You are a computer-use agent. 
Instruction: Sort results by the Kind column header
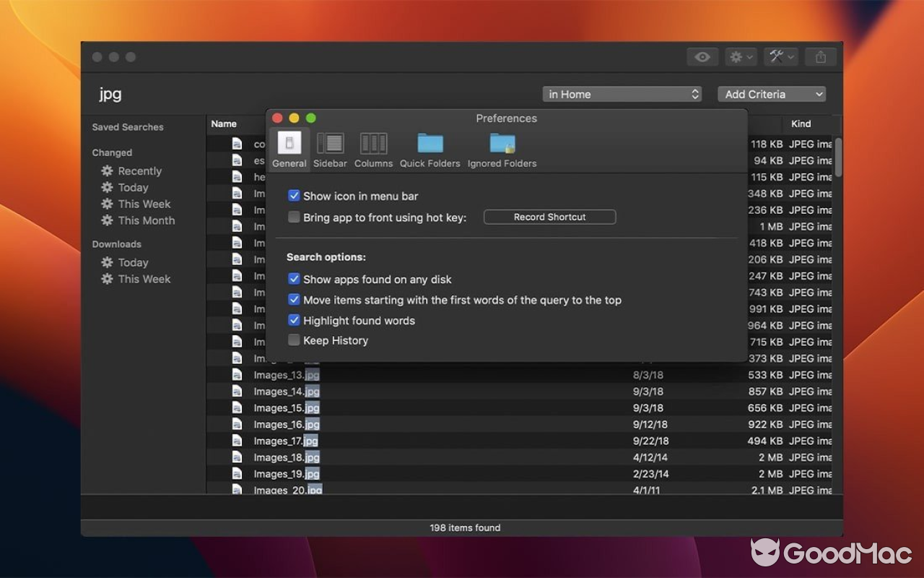[x=800, y=124]
